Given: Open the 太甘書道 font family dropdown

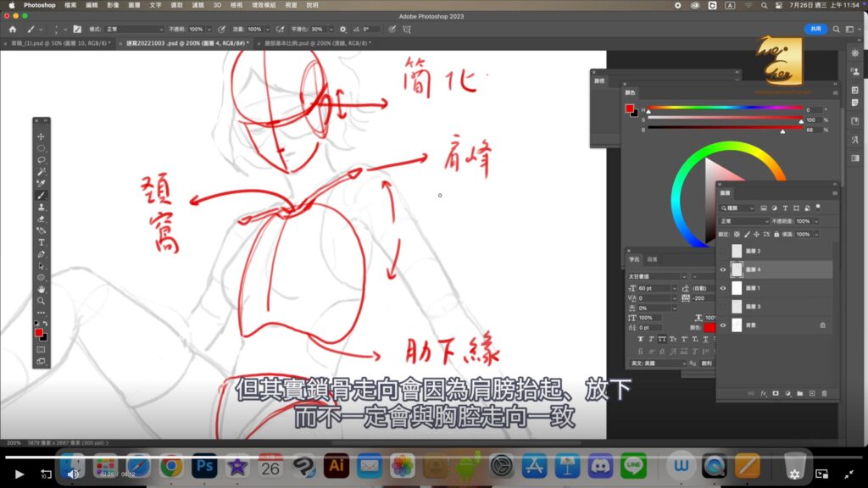Looking at the screenshot, I should 658,276.
